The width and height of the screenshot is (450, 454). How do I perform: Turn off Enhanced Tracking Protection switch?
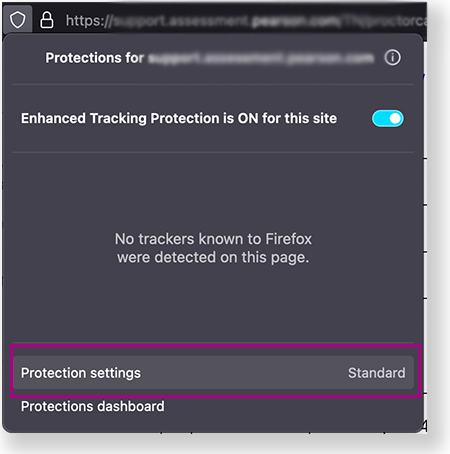[387, 118]
